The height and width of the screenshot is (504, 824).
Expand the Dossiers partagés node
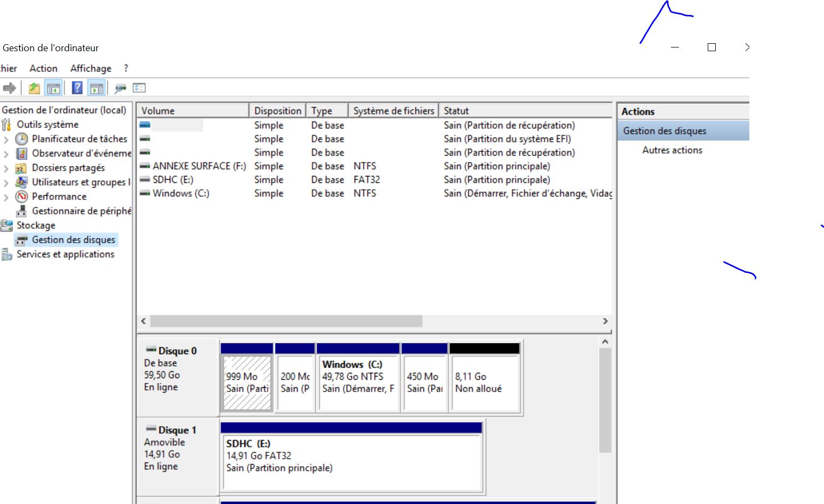coord(6,169)
